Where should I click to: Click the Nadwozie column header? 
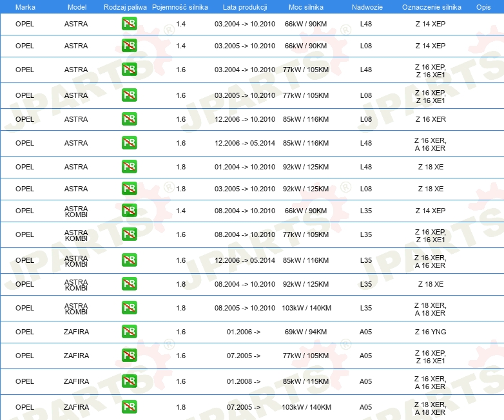point(367,7)
